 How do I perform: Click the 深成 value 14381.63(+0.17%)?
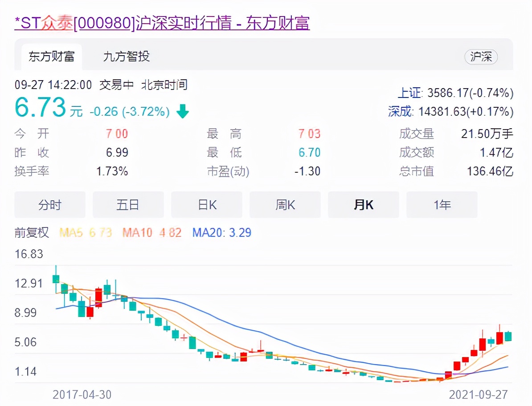coord(466,111)
